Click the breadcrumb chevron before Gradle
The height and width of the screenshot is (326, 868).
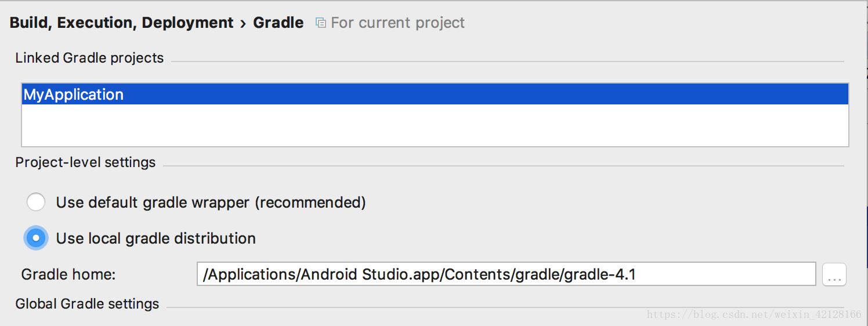click(243, 23)
